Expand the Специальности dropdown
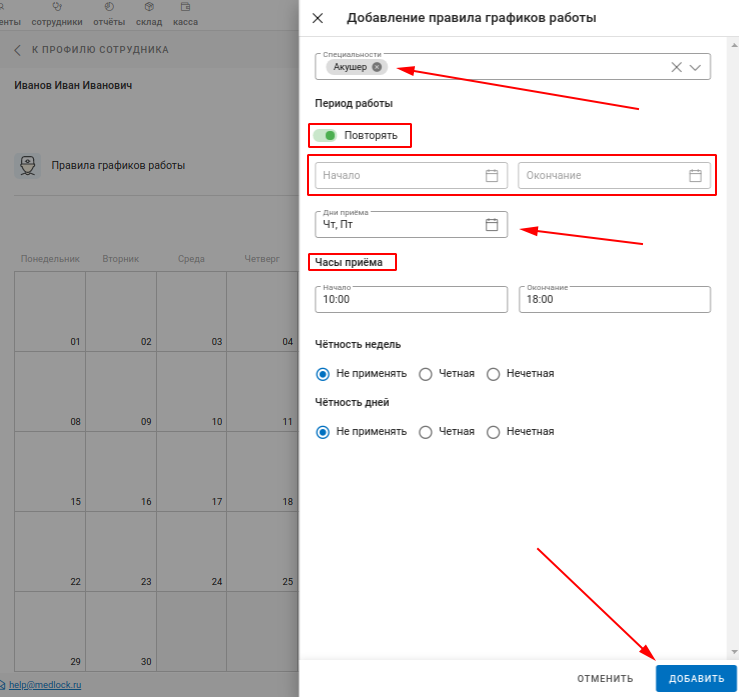 (x=695, y=67)
